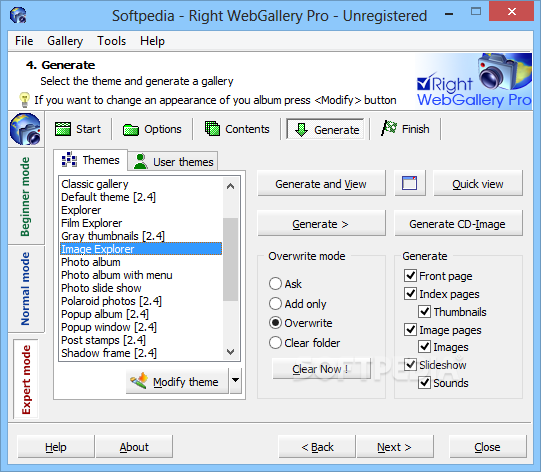This screenshot has height=472, width=541.
Task: Toggle the Image pages checkbox
Action: [x=410, y=330]
